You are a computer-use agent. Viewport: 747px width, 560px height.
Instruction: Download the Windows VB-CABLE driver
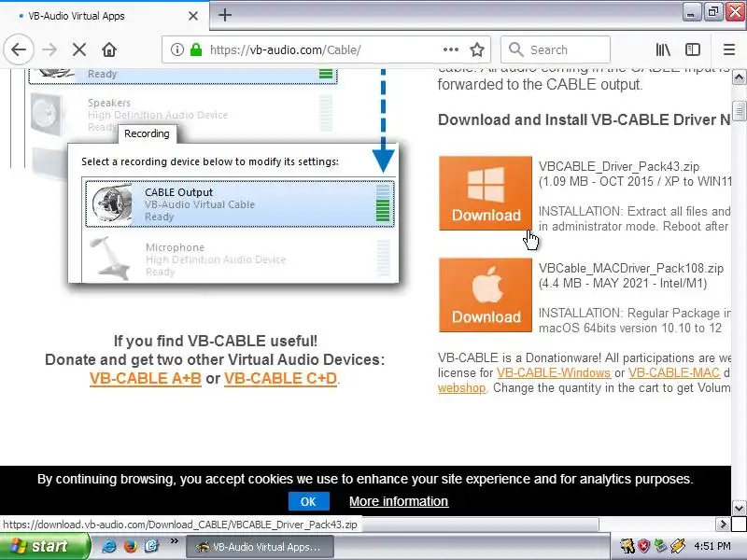(486, 193)
